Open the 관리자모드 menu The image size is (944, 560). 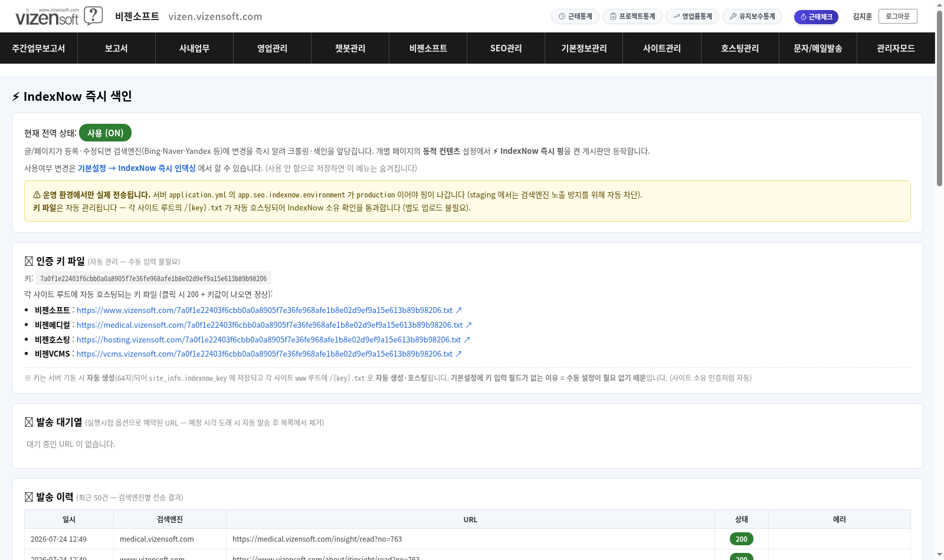point(896,48)
